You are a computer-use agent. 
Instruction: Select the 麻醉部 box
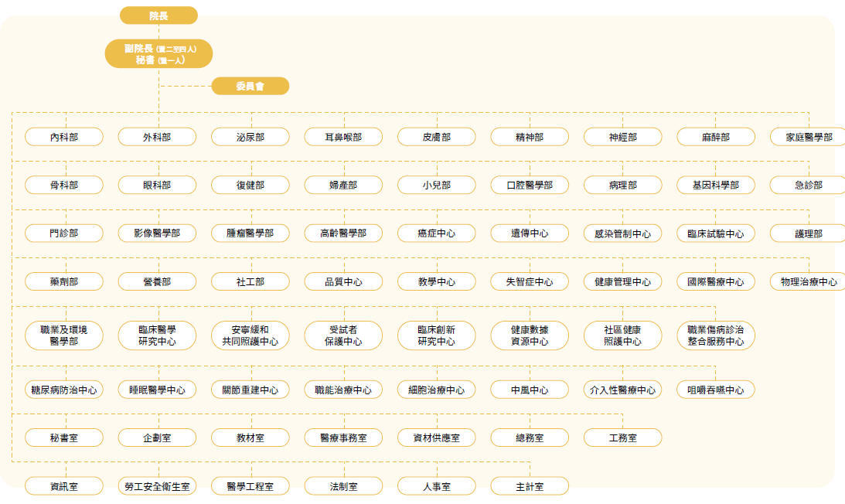(716, 137)
